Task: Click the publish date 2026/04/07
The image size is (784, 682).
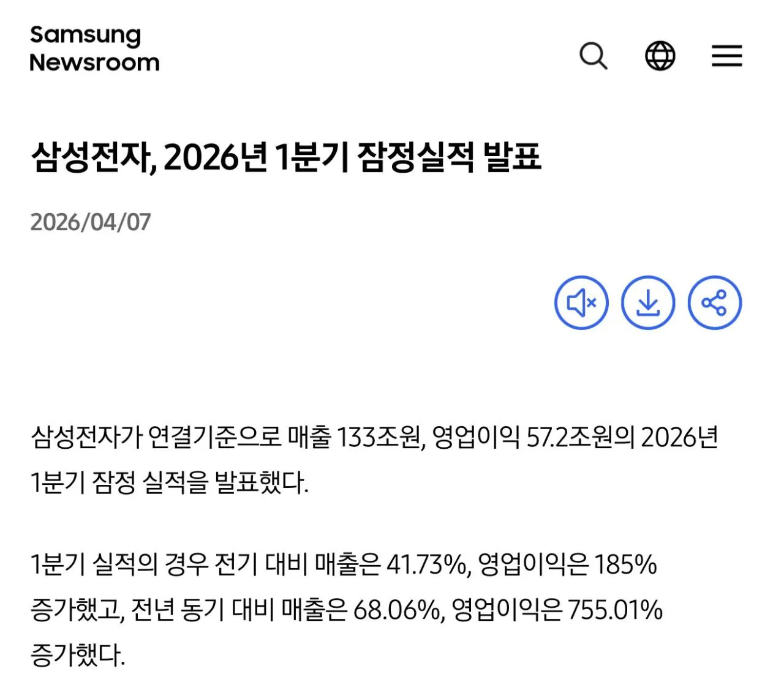Action: click(91, 222)
